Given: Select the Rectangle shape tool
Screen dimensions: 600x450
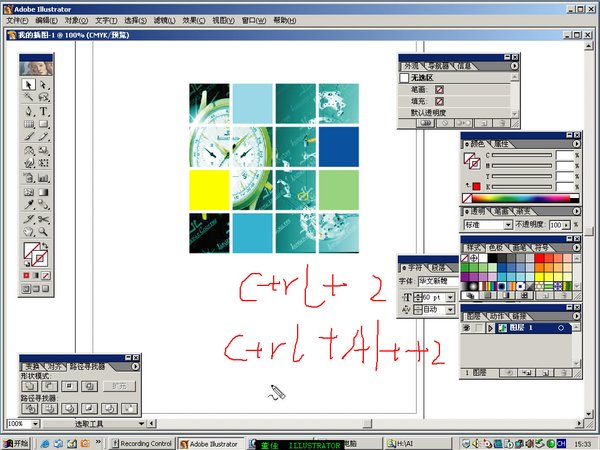Looking at the screenshot, I should click(x=43, y=124).
